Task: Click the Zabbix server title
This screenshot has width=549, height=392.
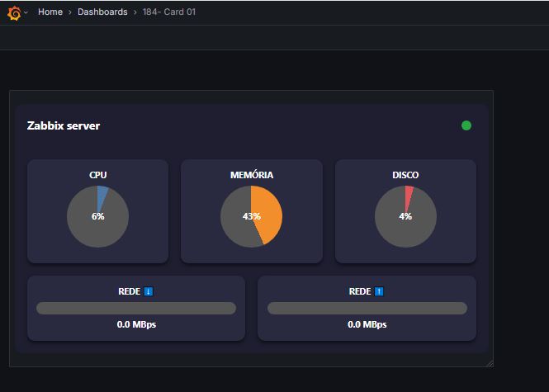Action: pos(64,125)
